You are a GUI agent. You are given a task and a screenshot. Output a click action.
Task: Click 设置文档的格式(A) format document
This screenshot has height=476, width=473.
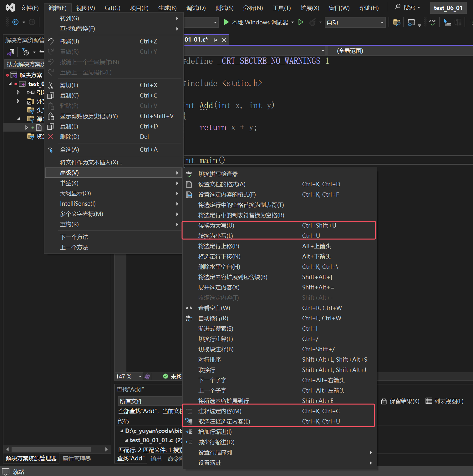280,184
